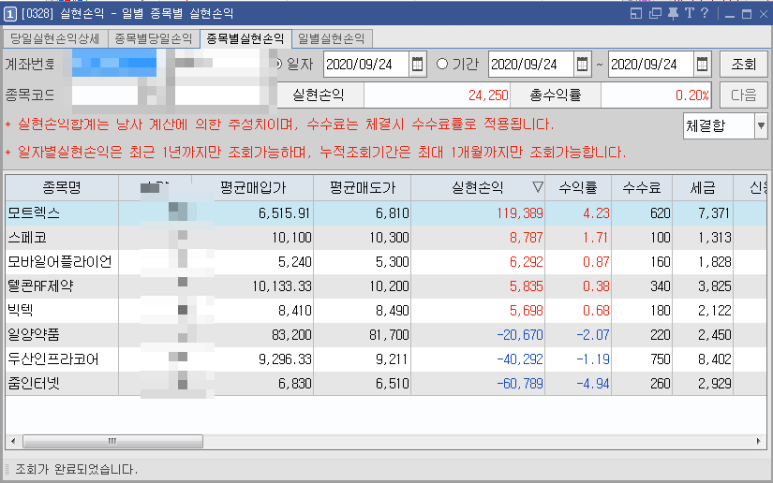This screenshot has width=773, height=483.
Task: Click the 조회 button
Action: tap(743, 64)
